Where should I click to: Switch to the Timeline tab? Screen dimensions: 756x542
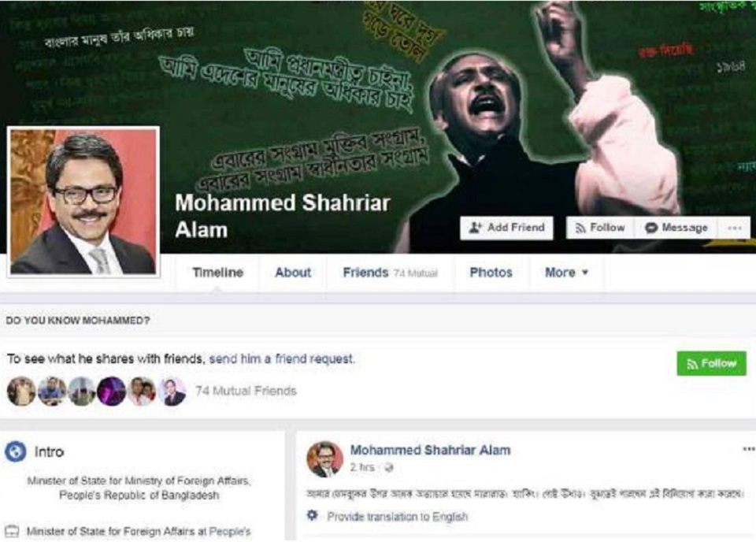(217, 273)
